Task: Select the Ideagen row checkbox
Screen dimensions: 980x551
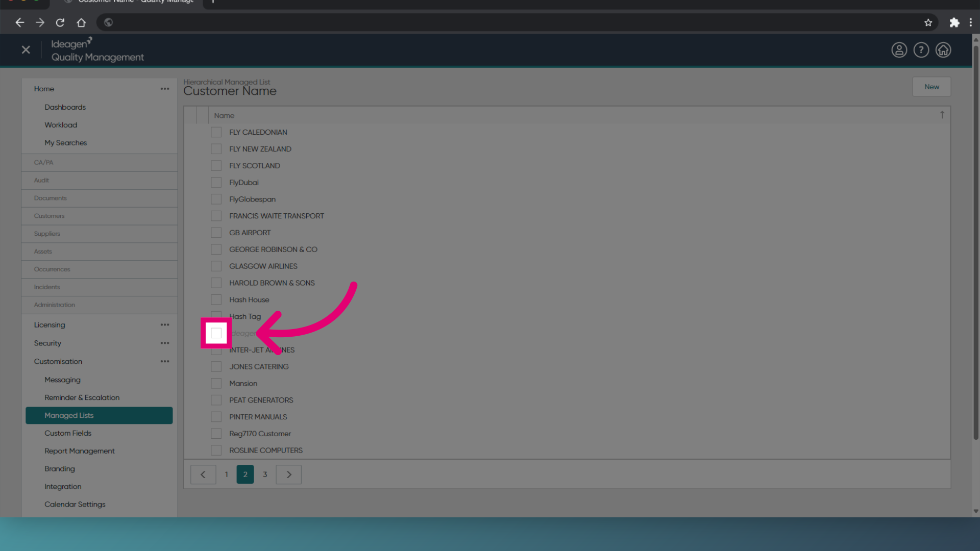Action: click(x=216, y=333)
